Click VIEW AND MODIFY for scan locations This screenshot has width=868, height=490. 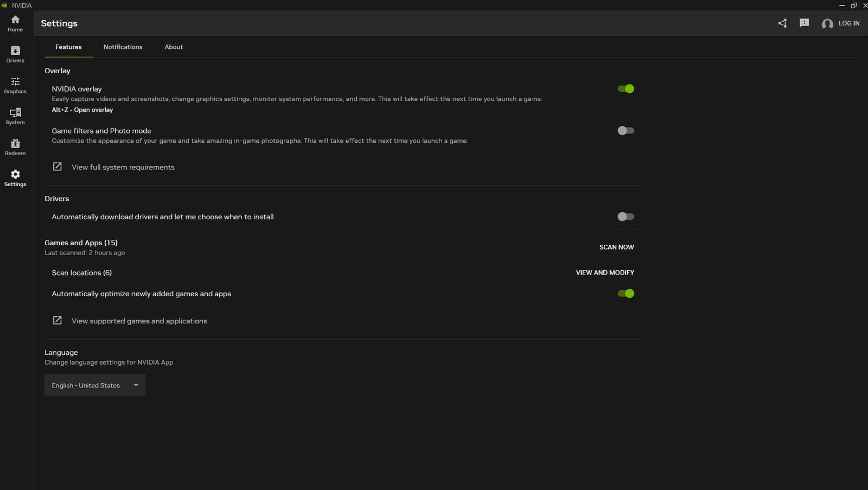(604, 272)
